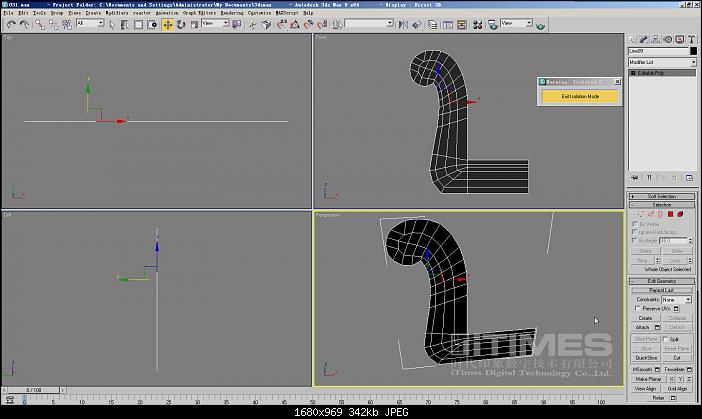Check the Split option checkbox
The width and height of the screenshot is (702, 419).
tap(665, 339)
